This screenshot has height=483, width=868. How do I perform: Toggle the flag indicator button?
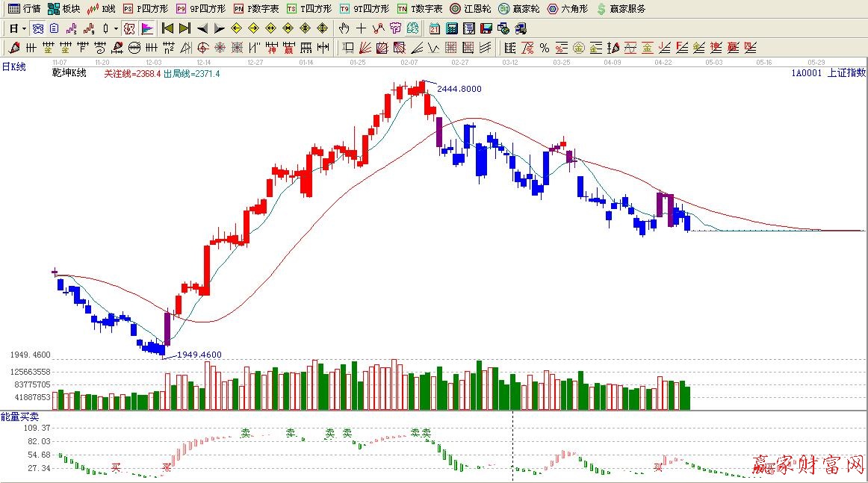(x=147, y=28)
